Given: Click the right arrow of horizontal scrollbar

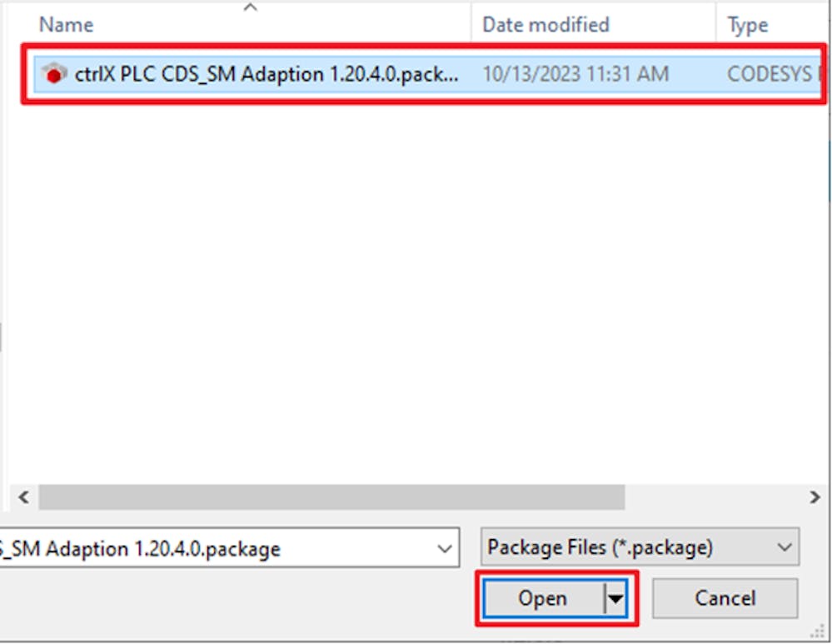Looking at the screenshot, I should (815, 497).
